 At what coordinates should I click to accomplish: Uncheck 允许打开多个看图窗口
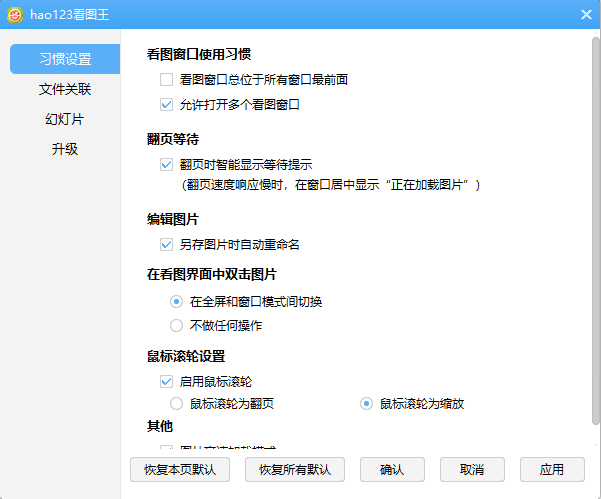coord(166,105)
